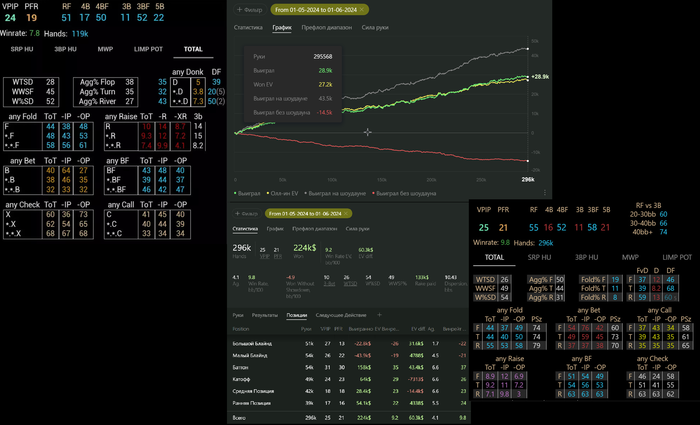Select MWP tab in the right HUD
This screenshot has height=425, width=700.
point(630,257)
